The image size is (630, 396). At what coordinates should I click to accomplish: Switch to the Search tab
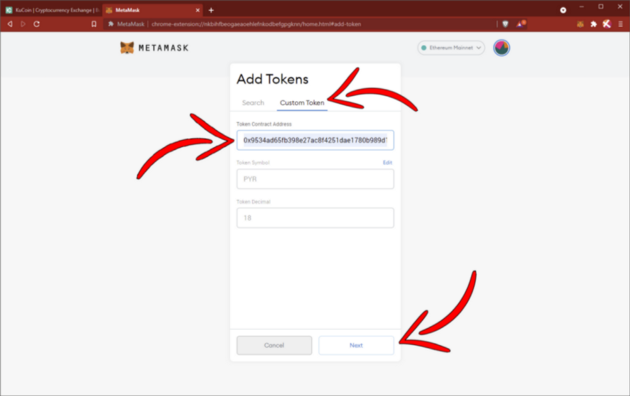[253, 103]
